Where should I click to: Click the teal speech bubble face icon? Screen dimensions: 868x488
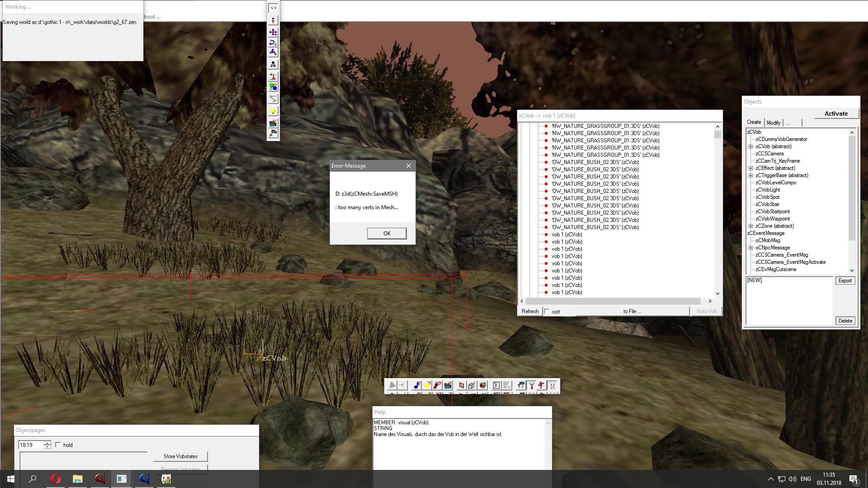(x=521, y=385)
